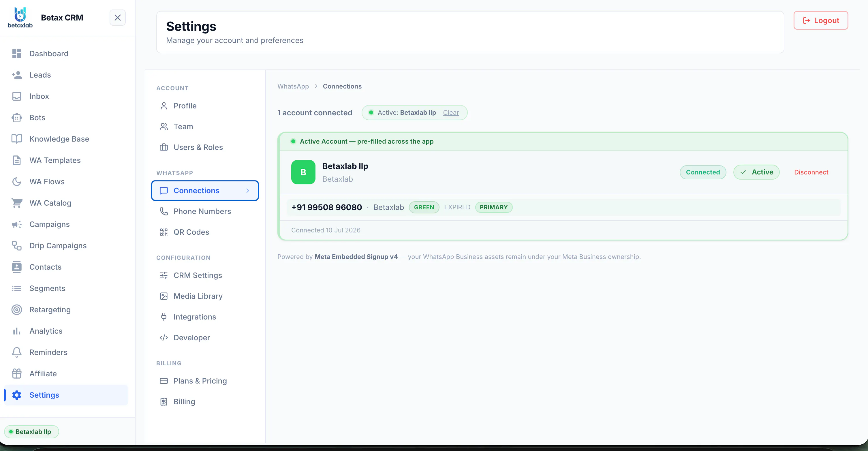Open the WA Catalog cart icon

tap(16, 203)
